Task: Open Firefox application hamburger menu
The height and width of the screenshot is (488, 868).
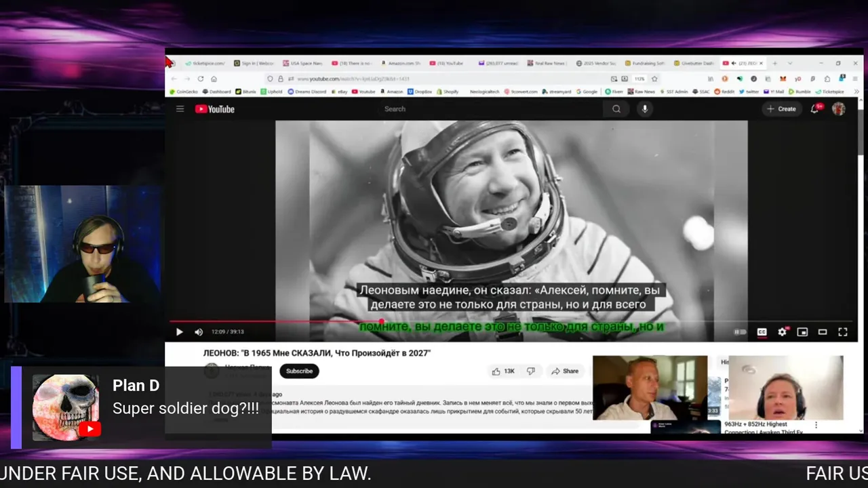Action: (856, 79)
